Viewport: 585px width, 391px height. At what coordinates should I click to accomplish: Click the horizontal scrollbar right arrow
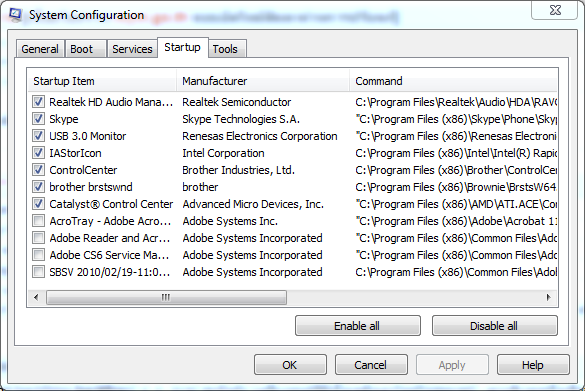[x=548, y=297]
